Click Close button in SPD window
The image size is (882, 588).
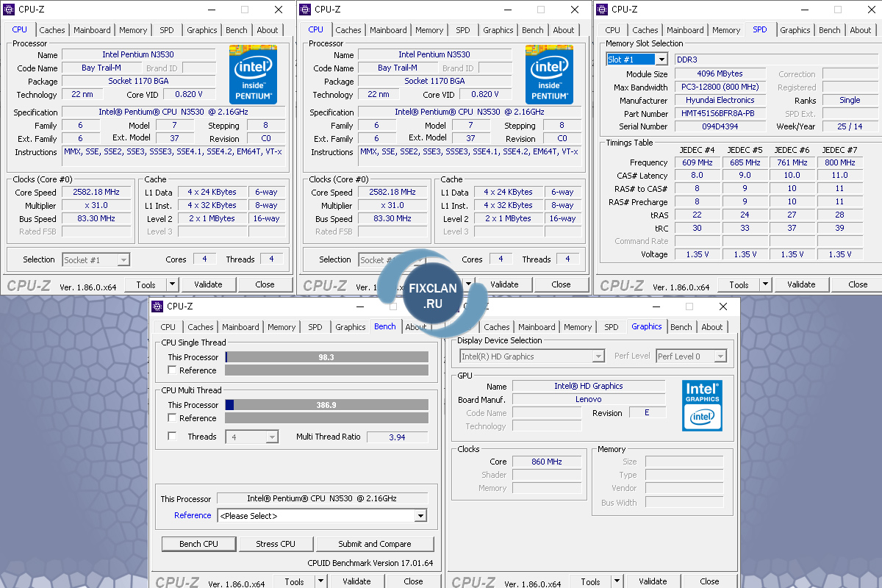pos(858,284)
